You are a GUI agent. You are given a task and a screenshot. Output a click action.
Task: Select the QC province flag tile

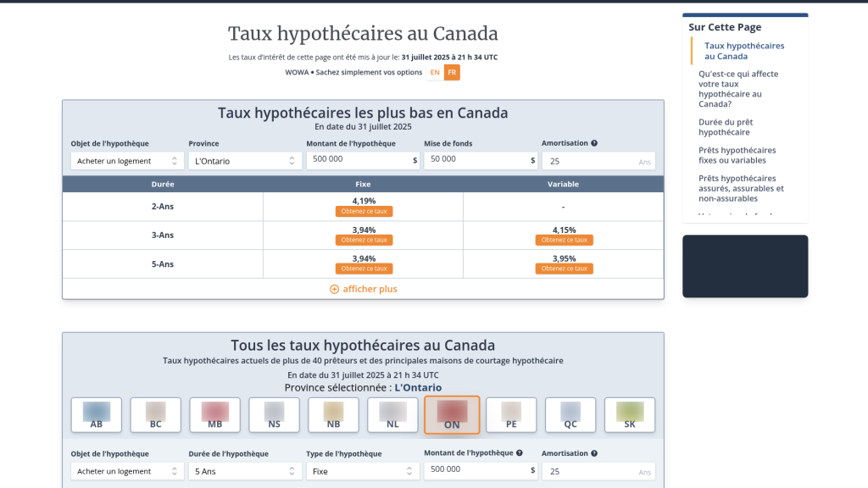click(x=570, y=415)
